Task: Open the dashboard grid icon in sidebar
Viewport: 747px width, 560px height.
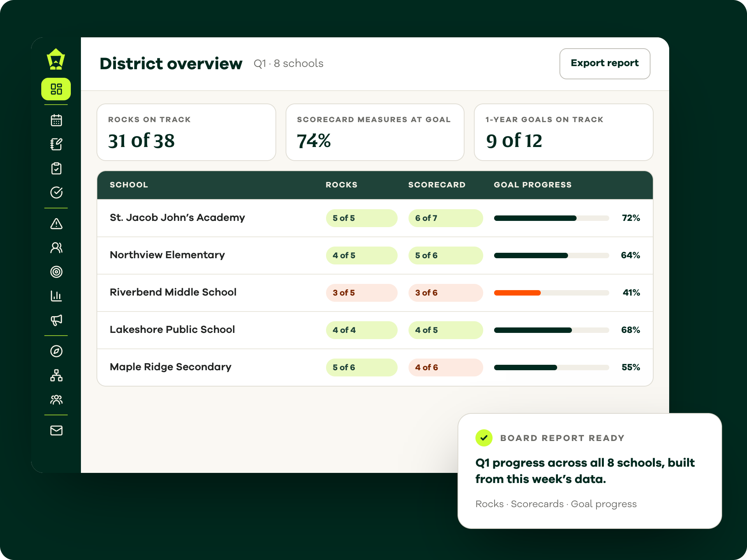Action: [x=56, y=89]
